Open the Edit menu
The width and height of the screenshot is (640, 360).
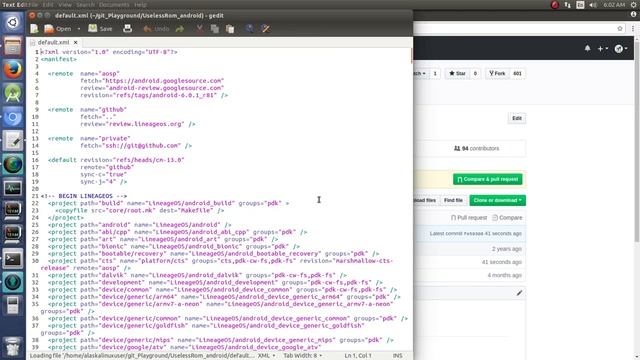coord(48,4)
